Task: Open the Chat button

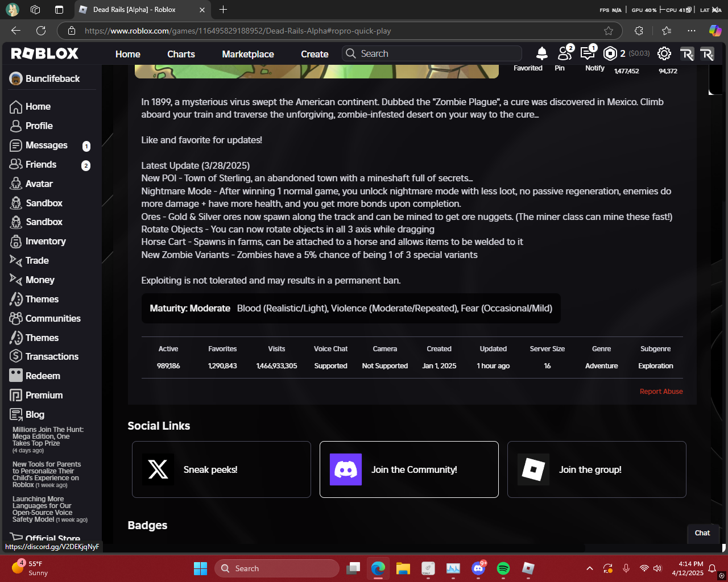Action: [702, 533]
